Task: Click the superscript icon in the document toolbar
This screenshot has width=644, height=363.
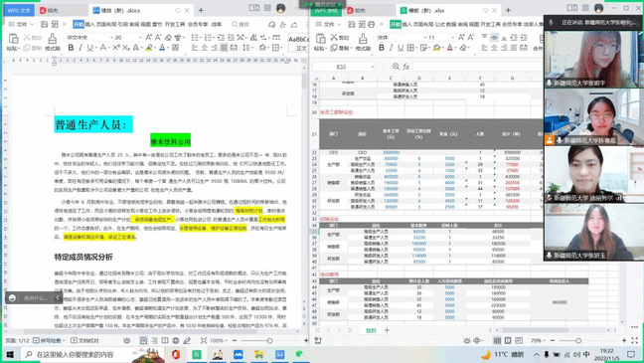Action: 116,48
